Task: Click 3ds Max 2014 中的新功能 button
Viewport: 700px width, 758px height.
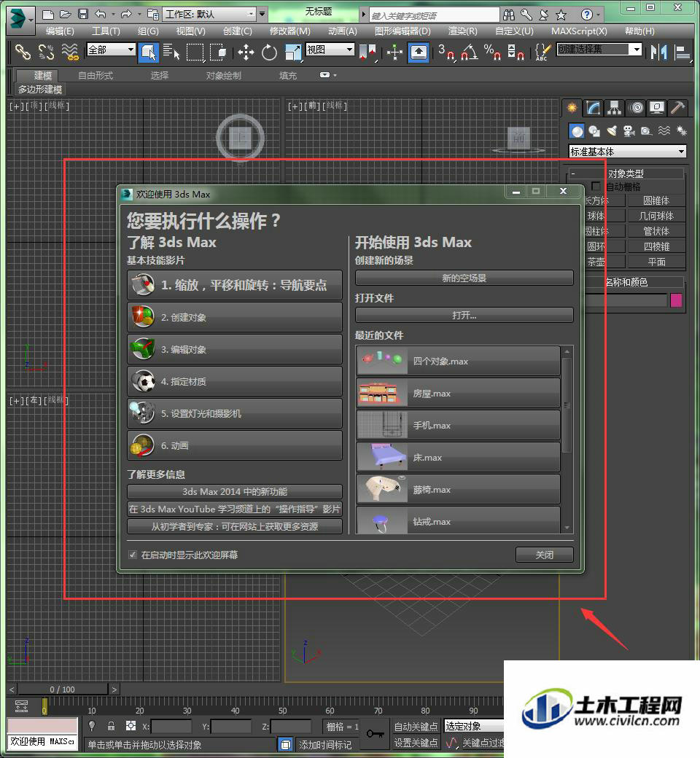Action: (x=235, y=492)
